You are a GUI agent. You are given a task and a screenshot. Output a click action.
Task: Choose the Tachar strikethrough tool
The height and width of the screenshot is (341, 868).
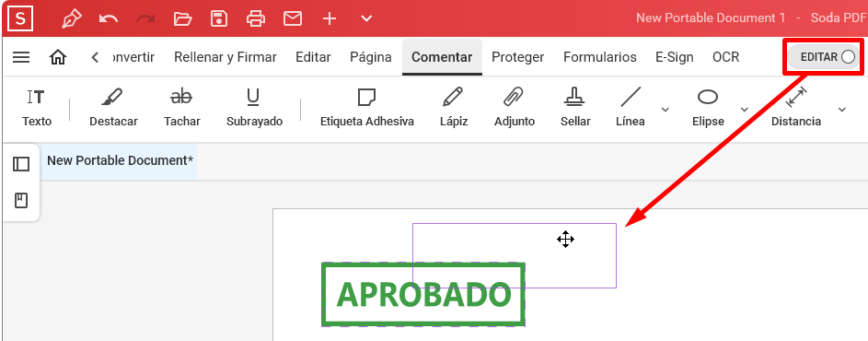[181, 108]
